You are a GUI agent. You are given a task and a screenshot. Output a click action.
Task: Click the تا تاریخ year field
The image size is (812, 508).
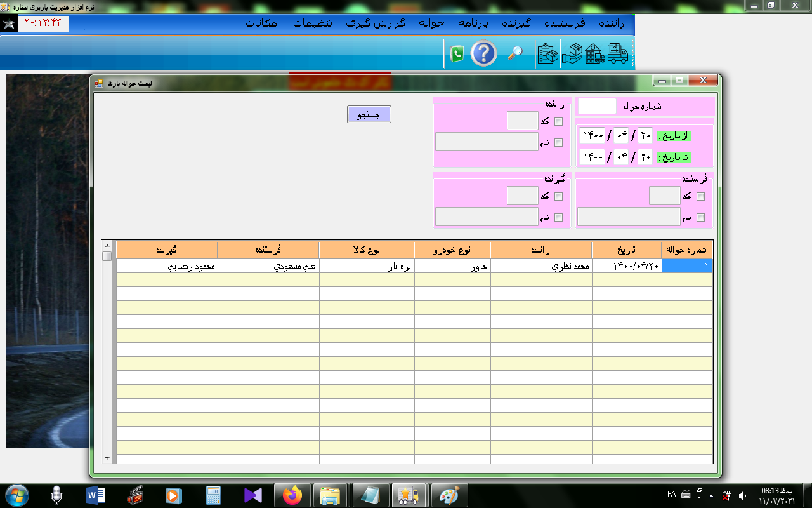point(593,157)
